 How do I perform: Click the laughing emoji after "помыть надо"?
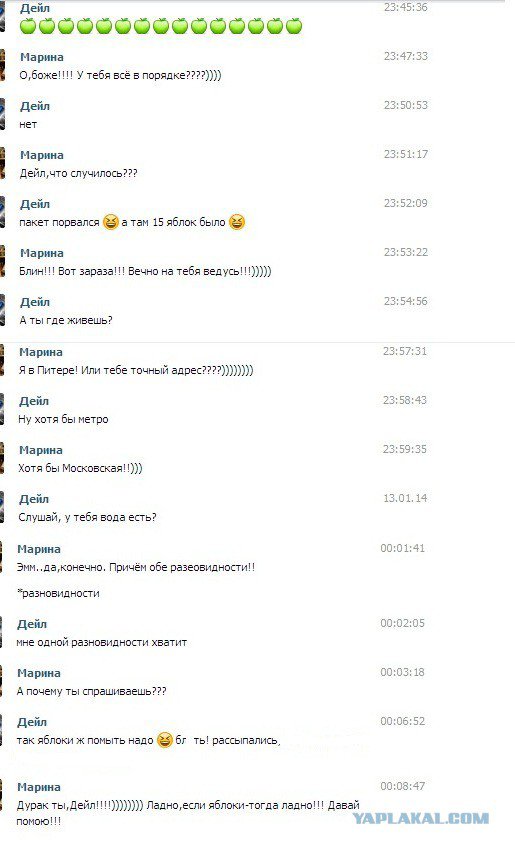click(x=164, y=739)
